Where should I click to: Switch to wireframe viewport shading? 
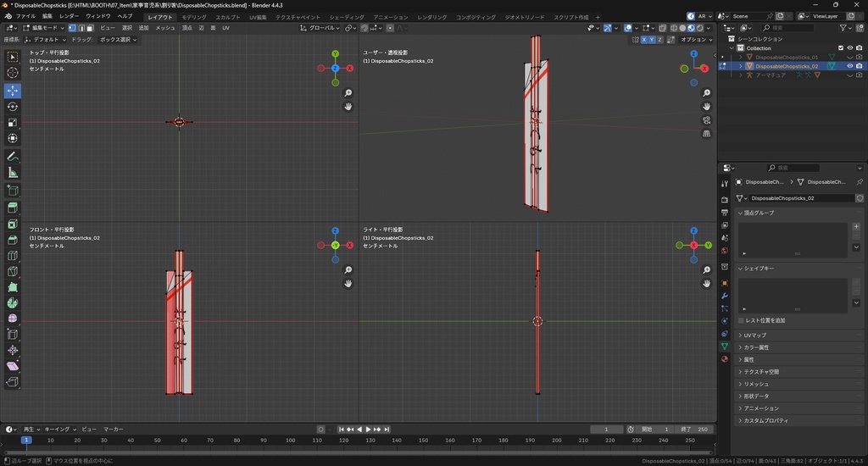tap(674, 28)
